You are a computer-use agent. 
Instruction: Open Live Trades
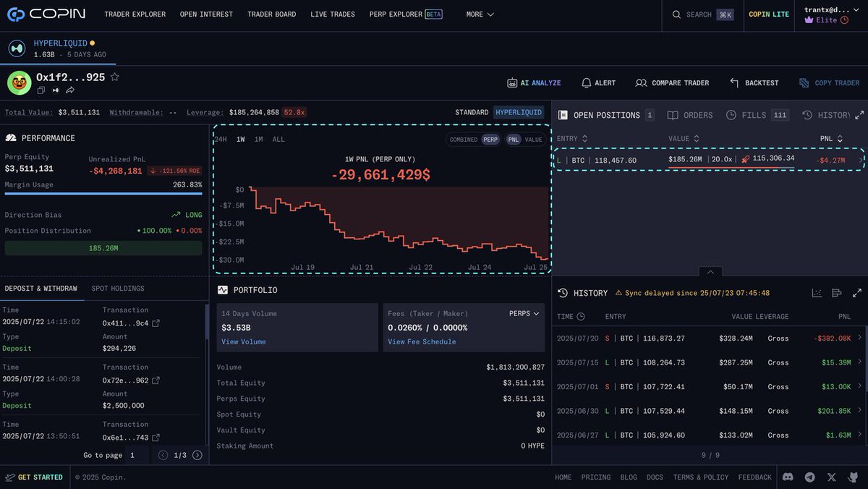(x=333, y=14)
